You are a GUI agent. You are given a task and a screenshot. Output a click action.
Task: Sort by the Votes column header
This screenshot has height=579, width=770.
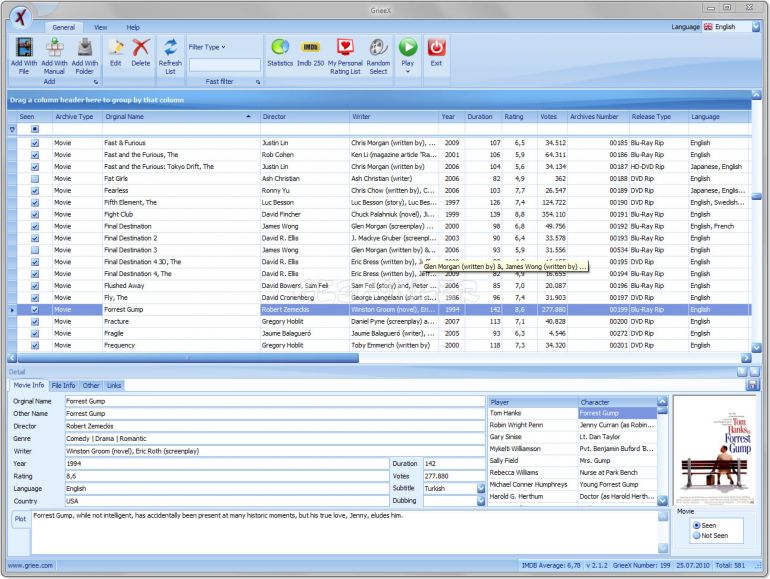pyautogui.click(x=552, y=117)
